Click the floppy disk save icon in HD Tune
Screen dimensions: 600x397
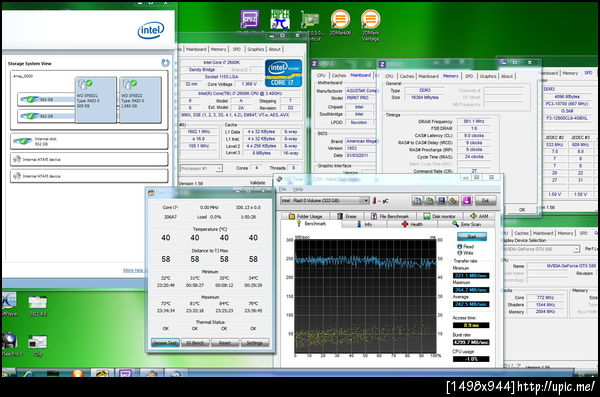pyautogui.click(x=441, y=200)
